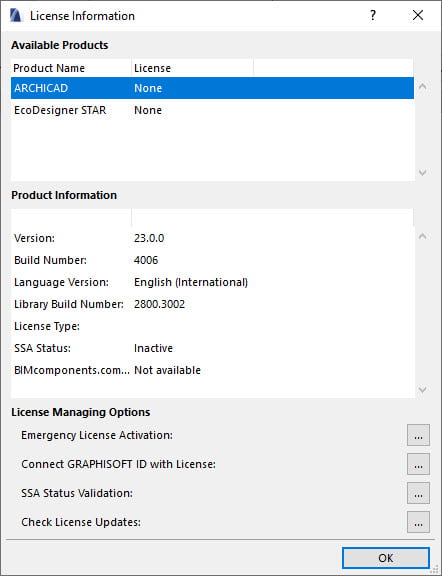Click the Version value 23.0.0

click(149, 238)
